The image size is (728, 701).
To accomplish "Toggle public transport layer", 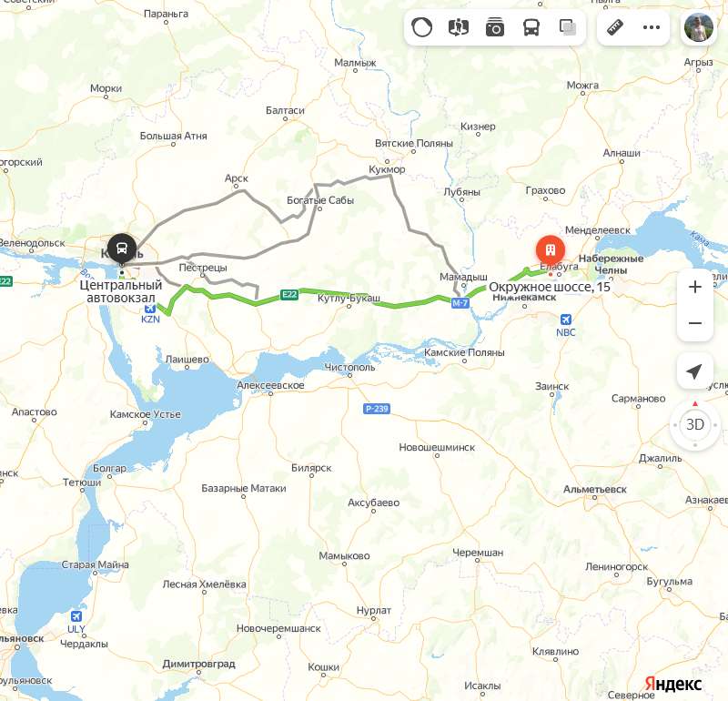I will click(x=531, y=27).
